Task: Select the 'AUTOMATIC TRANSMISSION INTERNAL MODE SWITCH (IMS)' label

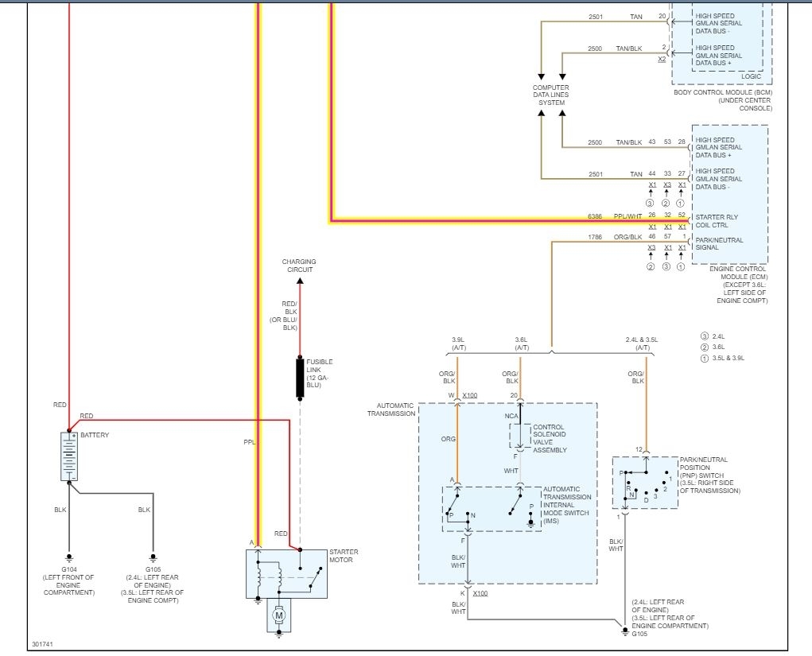Action: click(x=566, y=505)
